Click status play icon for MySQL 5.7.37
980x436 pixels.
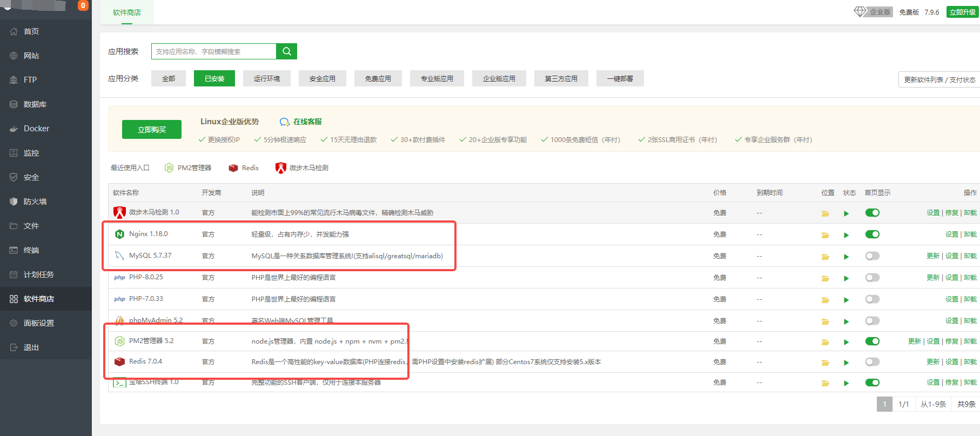click(x=847, y=257)
